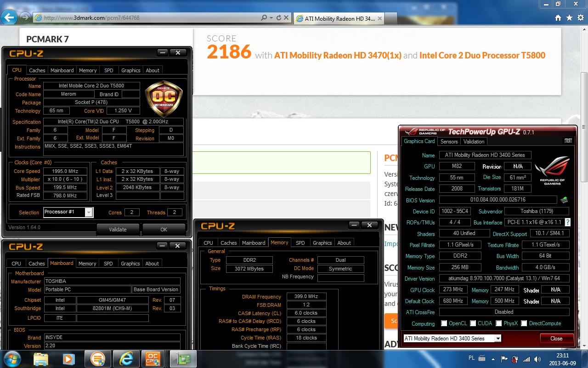Show hidden tray icons arrow
588x368 pixels.
point(494,359)
